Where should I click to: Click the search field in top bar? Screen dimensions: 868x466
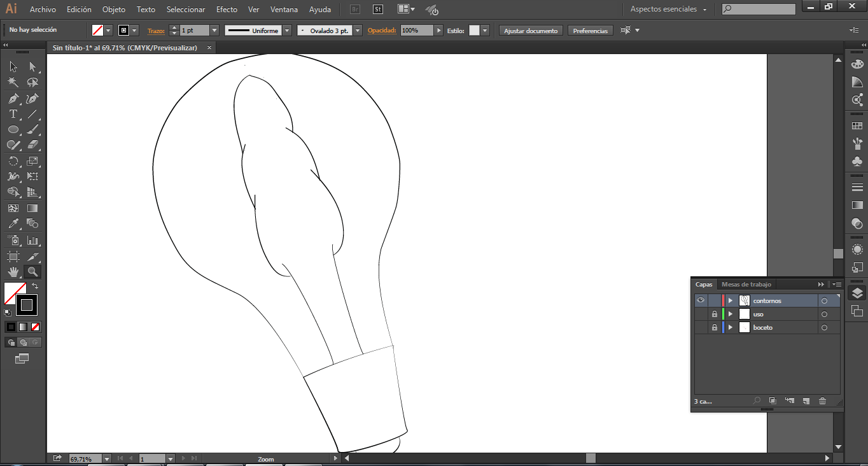tap(759, 10)
